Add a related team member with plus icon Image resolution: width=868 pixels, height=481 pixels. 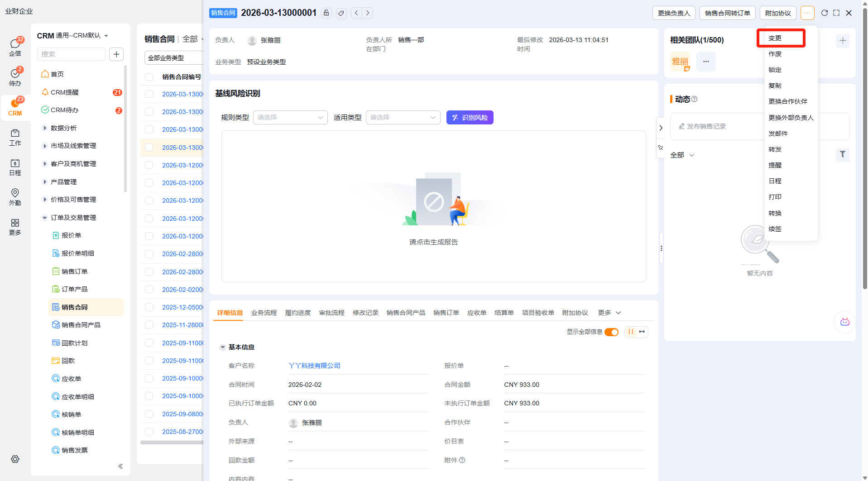pyautogui.click(x=843, y=41)
